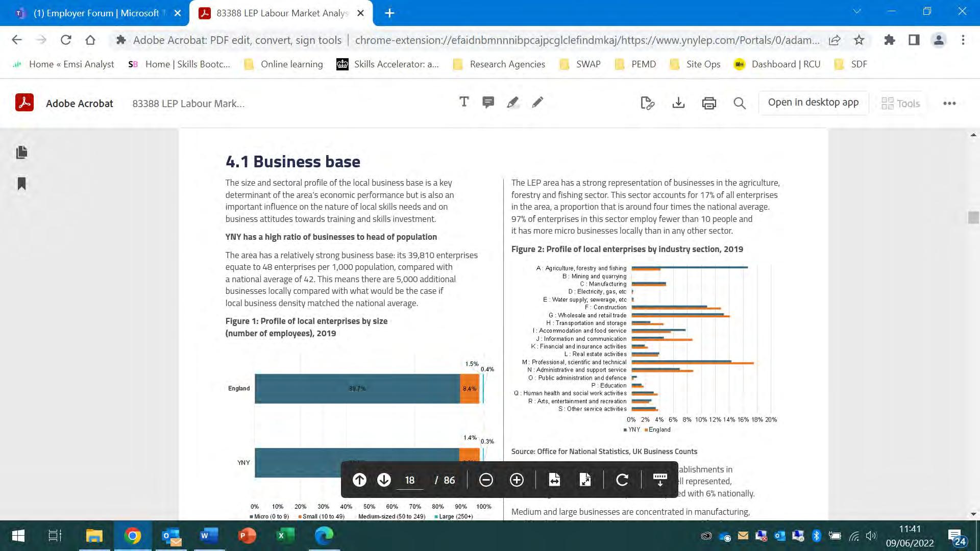Click the Add comment speech bubble icon
Viewport: 980px width, 551px height.
[x=488, y=103]
